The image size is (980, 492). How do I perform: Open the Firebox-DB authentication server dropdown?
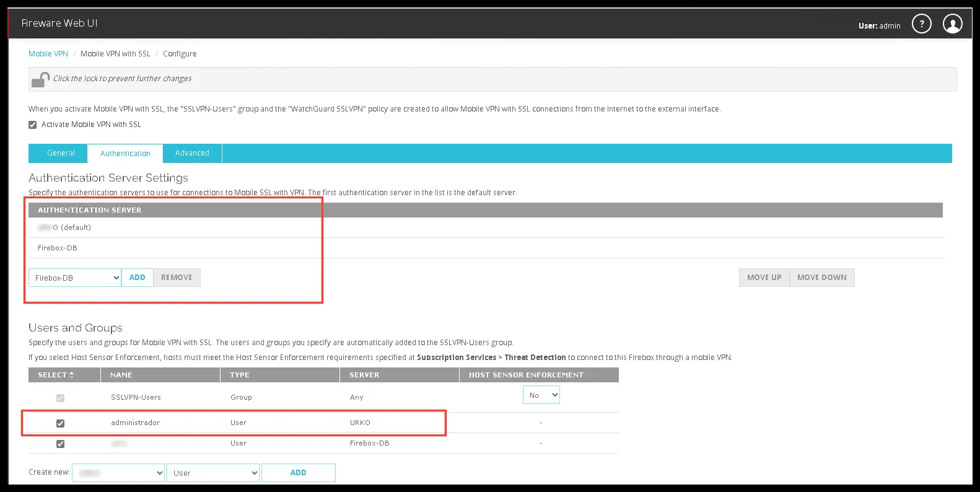click(x=75, y=278)
